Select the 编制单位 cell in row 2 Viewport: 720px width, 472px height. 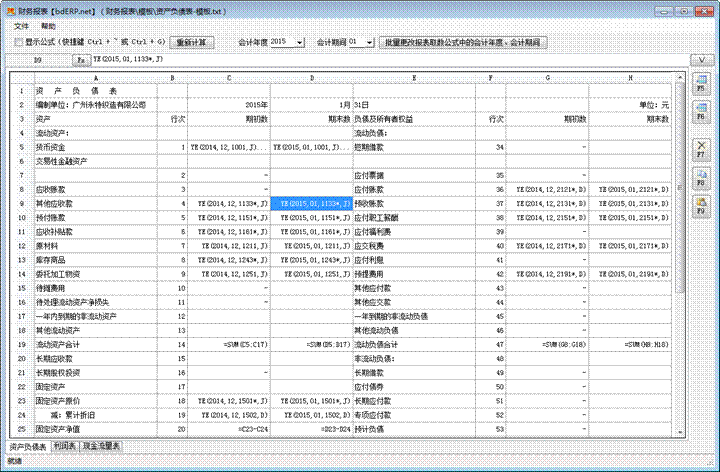96,105
